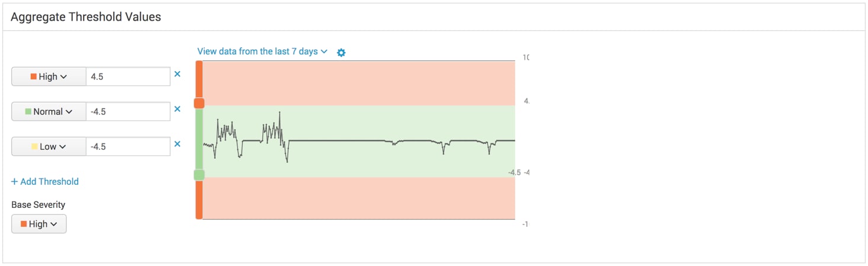Click the green Normal color square icon
868x266 pixels.
pos(28,111)
